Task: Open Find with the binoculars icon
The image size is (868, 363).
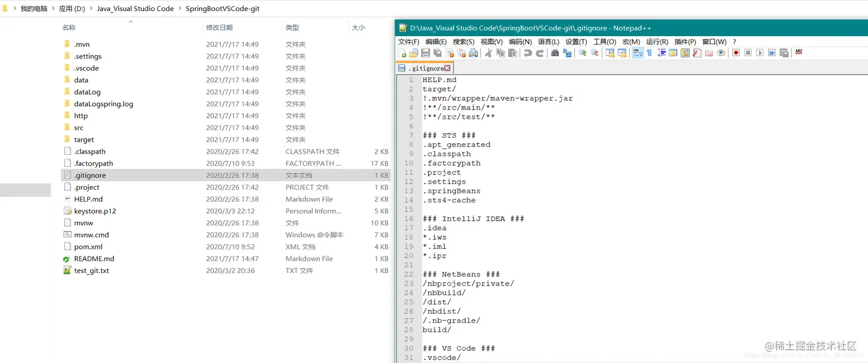Action: 555,53
